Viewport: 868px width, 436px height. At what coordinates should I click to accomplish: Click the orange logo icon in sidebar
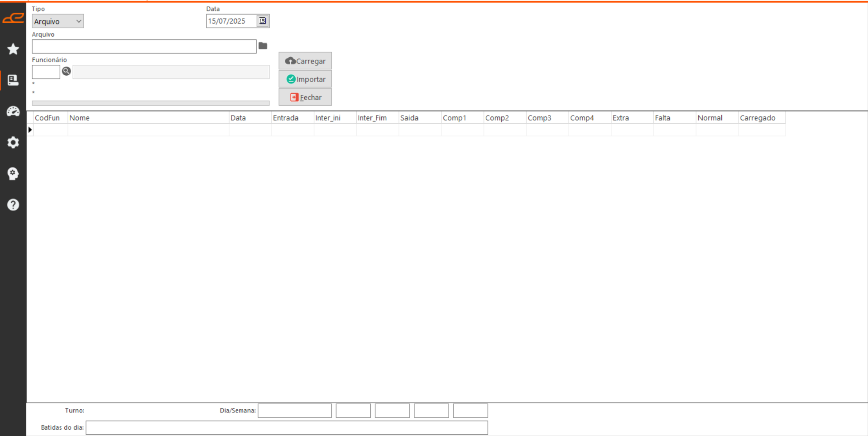coord(13,18)
